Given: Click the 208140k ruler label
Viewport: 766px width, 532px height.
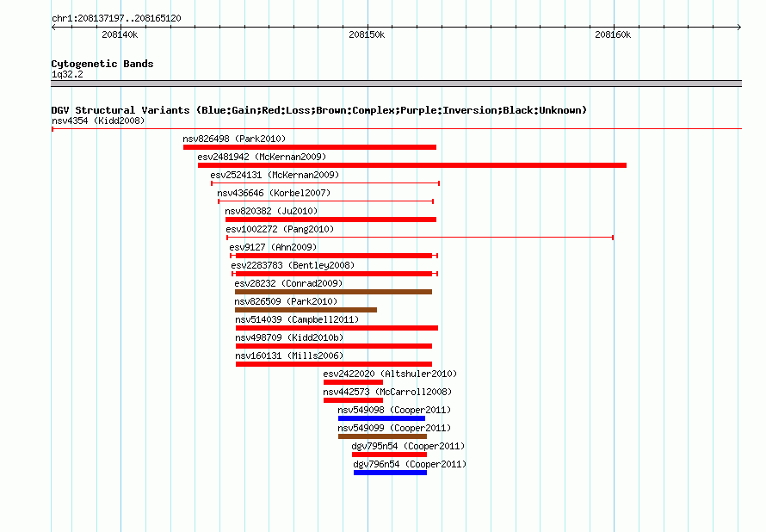Looking at the screenshot, I should point(120,34).
